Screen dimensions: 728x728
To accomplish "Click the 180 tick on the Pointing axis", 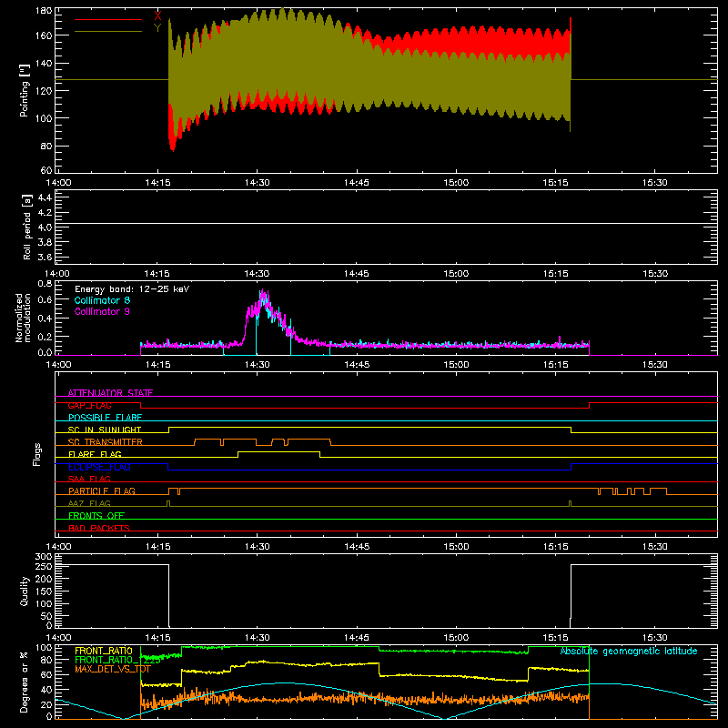I will pyautogui.click(x=44, y=11).
